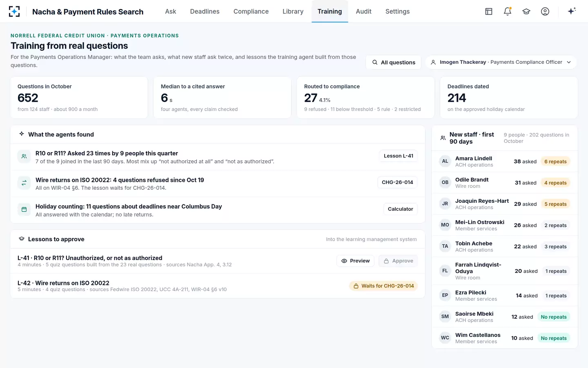Click the WC avatar for Wim Castellanos
588x368 pixels.
445,338
